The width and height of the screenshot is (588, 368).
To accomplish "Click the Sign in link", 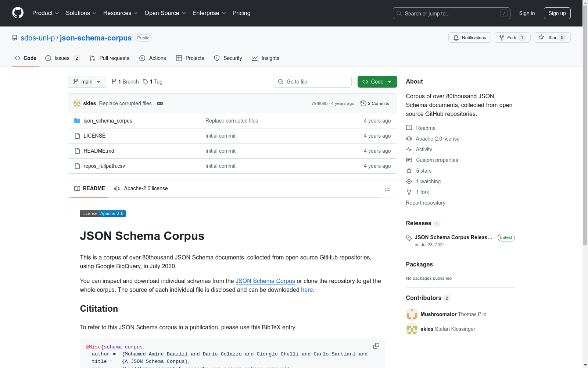I will click(527, 13).
